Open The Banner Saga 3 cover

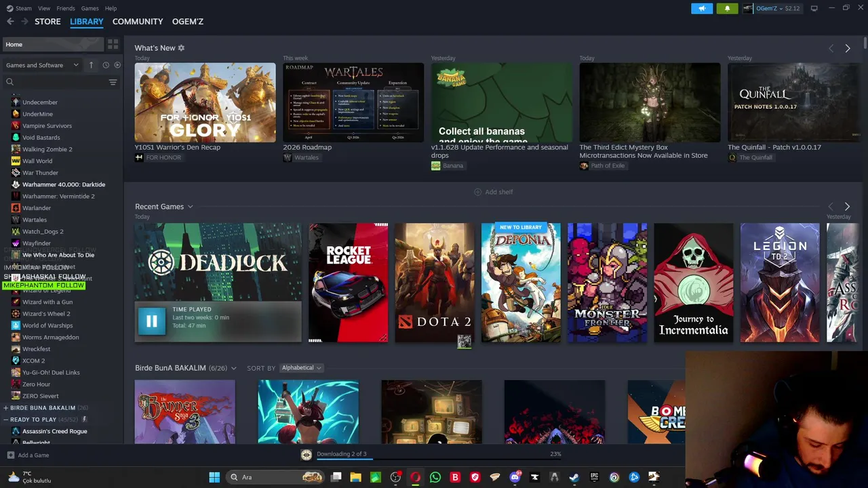[x=184, y=412]
